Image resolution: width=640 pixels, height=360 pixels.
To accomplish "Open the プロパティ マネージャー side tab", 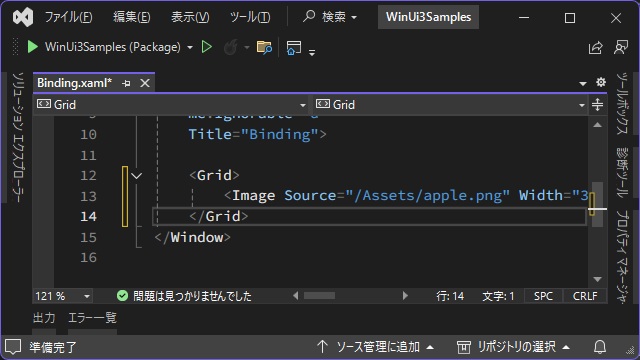I will [622, 258].
